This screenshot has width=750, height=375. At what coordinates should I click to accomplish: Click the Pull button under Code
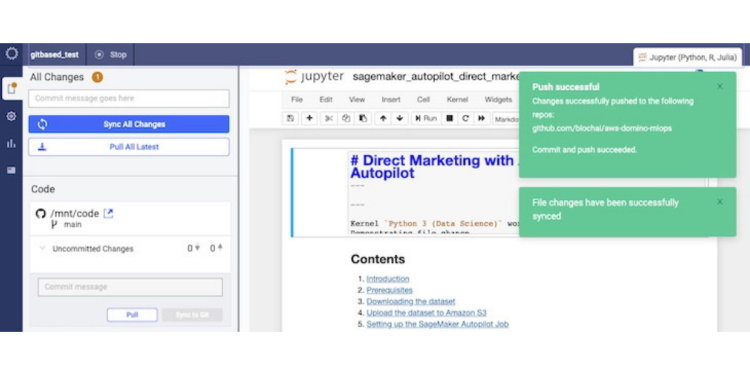coord(132,315)
